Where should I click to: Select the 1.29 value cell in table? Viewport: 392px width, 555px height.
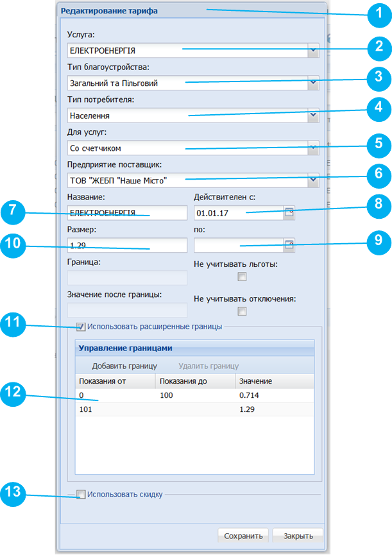pos(275,409)
